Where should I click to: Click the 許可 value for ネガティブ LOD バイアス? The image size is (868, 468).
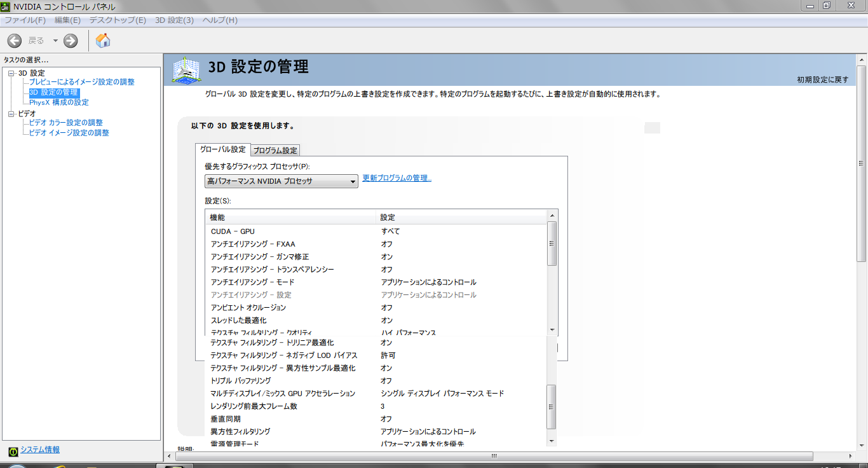point(388,355)
